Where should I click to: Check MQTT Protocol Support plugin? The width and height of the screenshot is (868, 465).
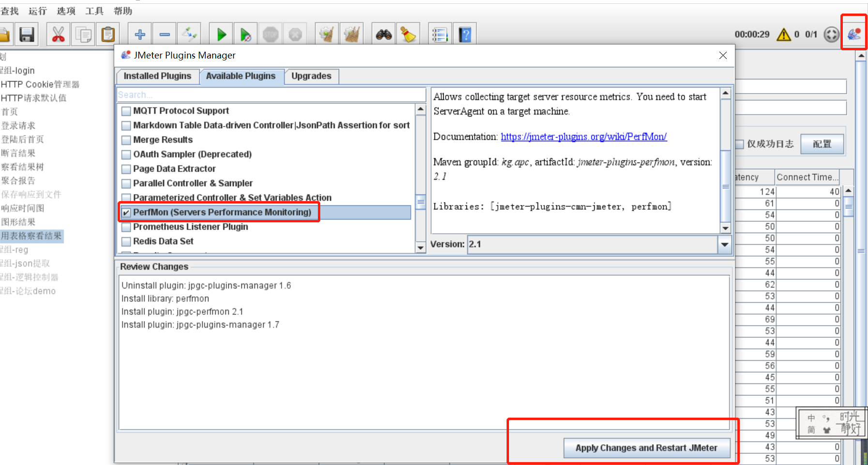coord(126,111)
